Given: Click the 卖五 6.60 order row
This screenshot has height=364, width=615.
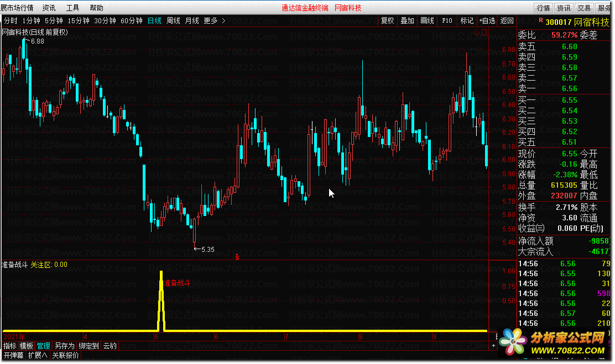Looking at the screenshot, I should [x=564, y=46].
